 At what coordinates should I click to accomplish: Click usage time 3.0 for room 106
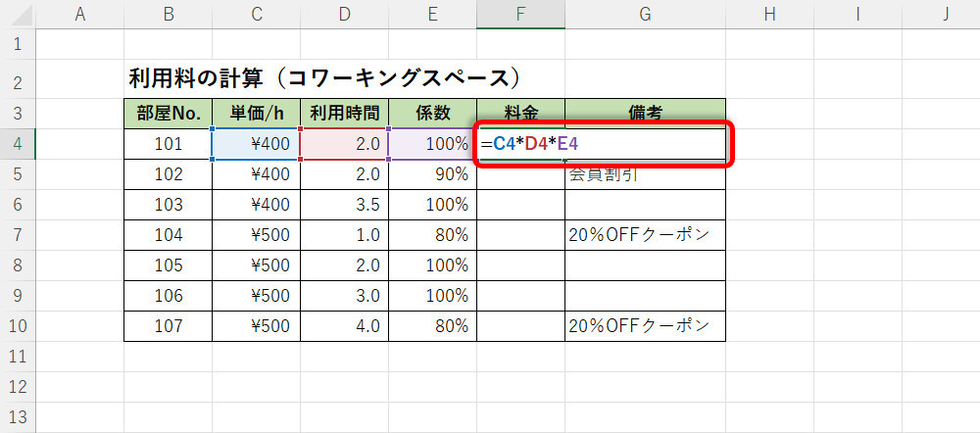click(344, 296)
